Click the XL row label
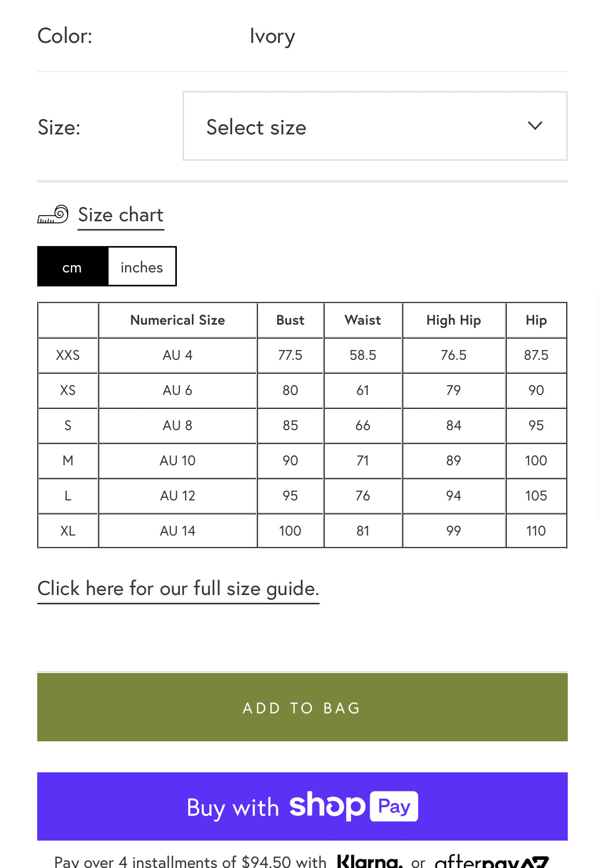 [68, 531]
